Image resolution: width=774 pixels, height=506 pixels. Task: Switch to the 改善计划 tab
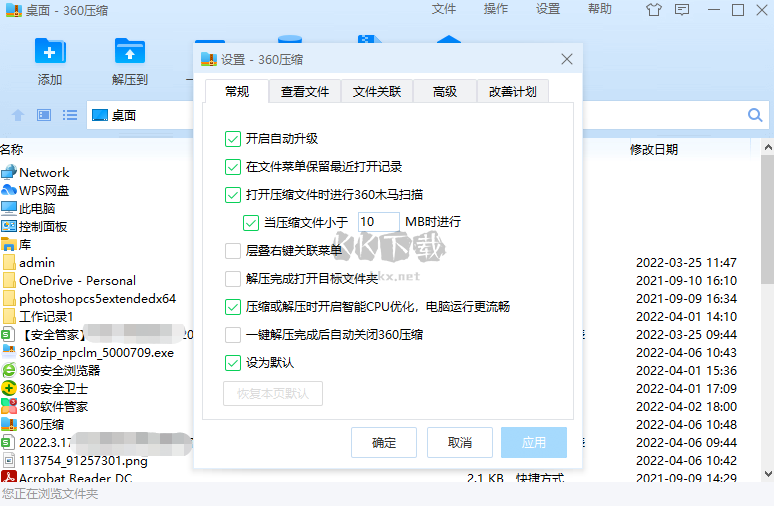point(512,91)
